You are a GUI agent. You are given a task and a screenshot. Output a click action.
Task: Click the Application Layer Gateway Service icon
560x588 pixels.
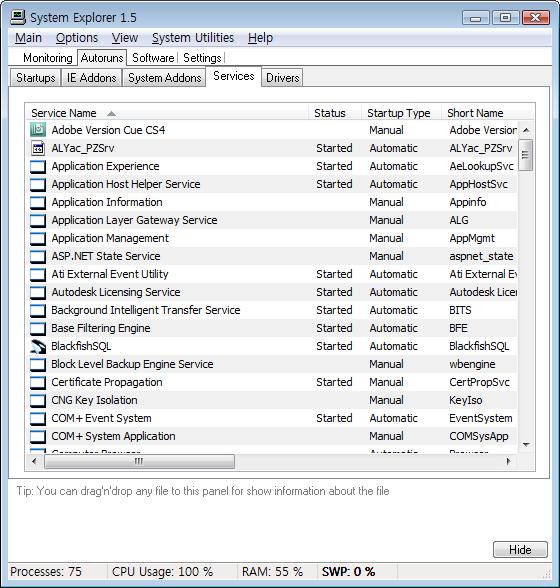tap(38, 220)
